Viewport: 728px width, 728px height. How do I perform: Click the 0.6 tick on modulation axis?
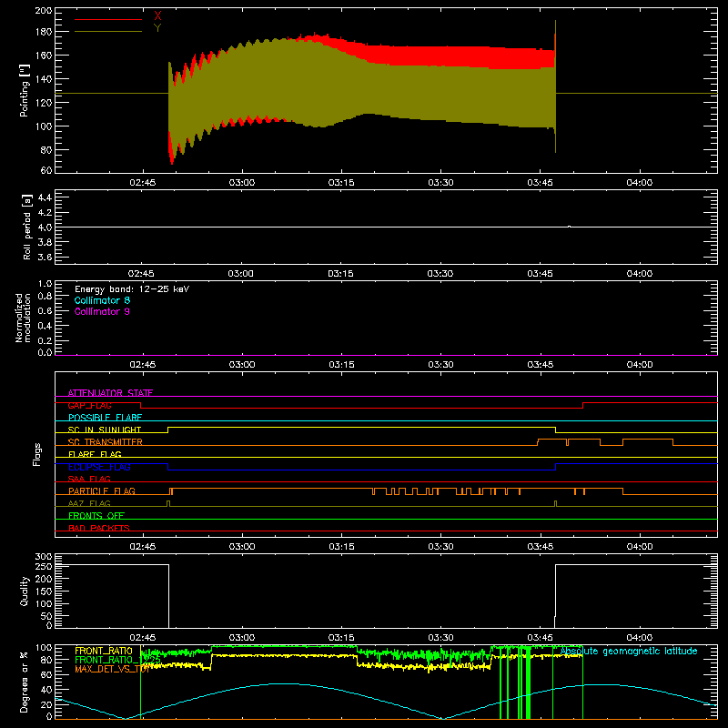[x=45, y=311]
